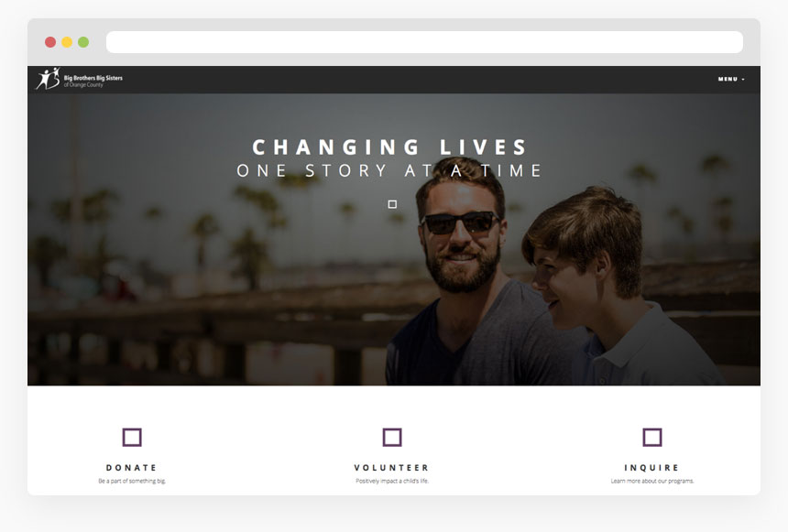
Task: Click the man with sunglasses in hero photo
Action: click(460, 247)
